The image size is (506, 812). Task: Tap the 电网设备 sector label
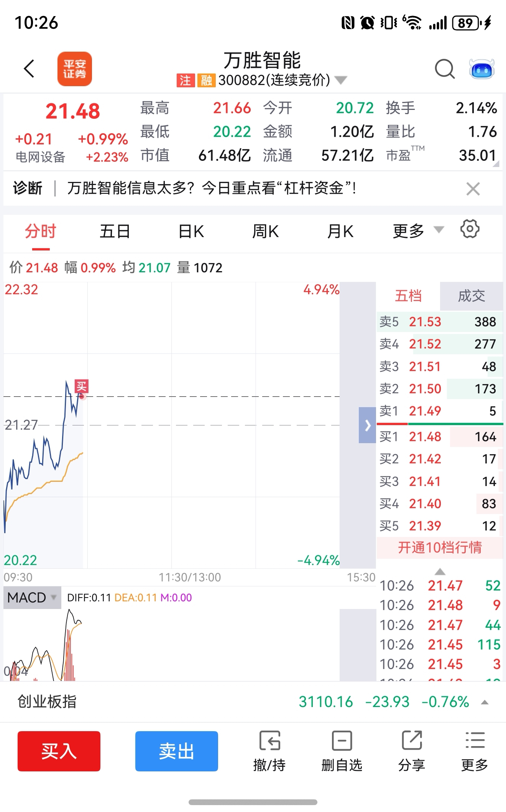click(x=41, y=157)
